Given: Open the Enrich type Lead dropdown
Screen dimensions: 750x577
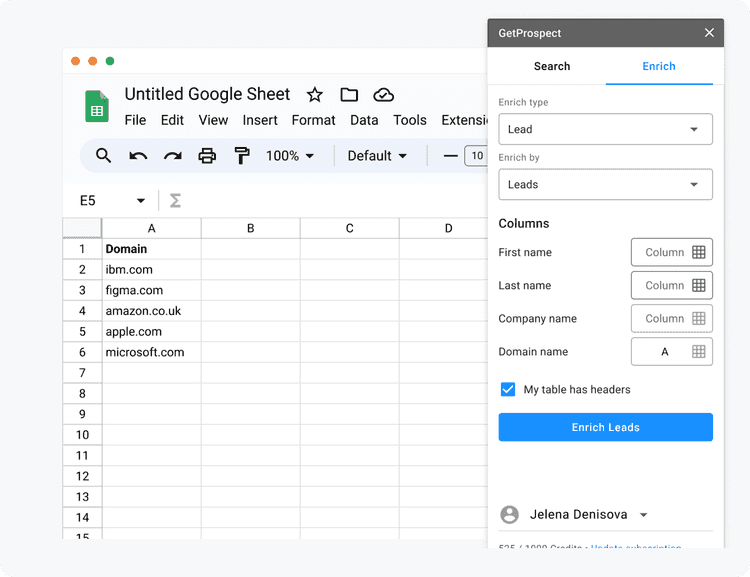Looking at the screenshot, I should 605,129.
